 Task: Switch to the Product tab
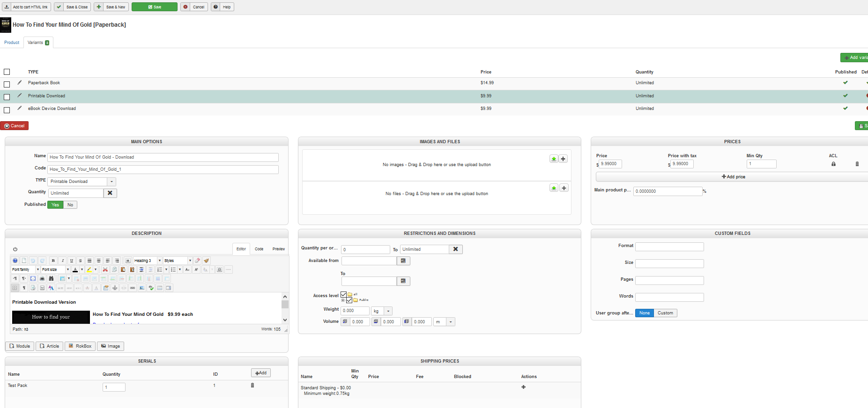coord(12,43)
